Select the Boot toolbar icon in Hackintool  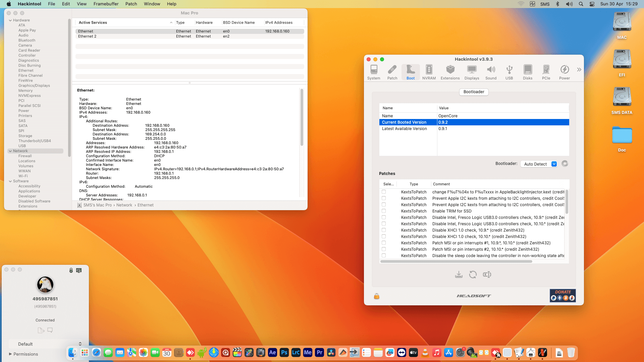point(411,72)
